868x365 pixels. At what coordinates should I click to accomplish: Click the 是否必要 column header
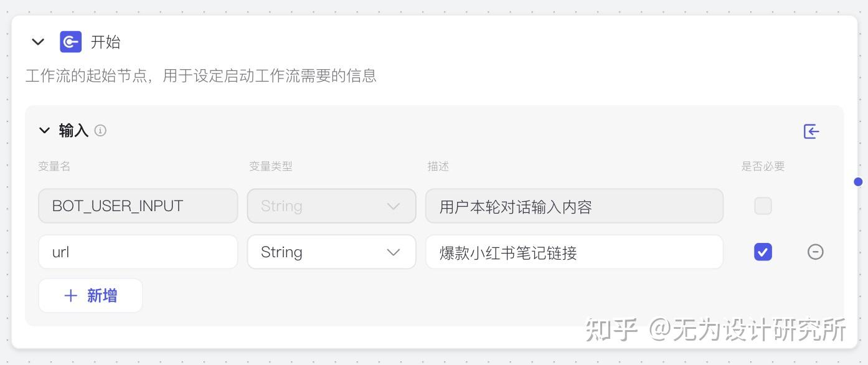763,166
